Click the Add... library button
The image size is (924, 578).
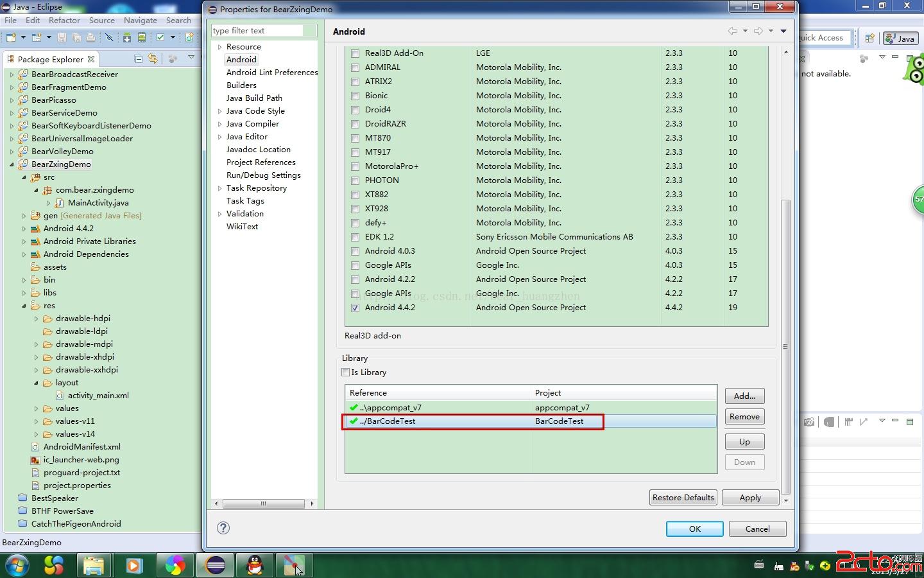tap(744, 396)
